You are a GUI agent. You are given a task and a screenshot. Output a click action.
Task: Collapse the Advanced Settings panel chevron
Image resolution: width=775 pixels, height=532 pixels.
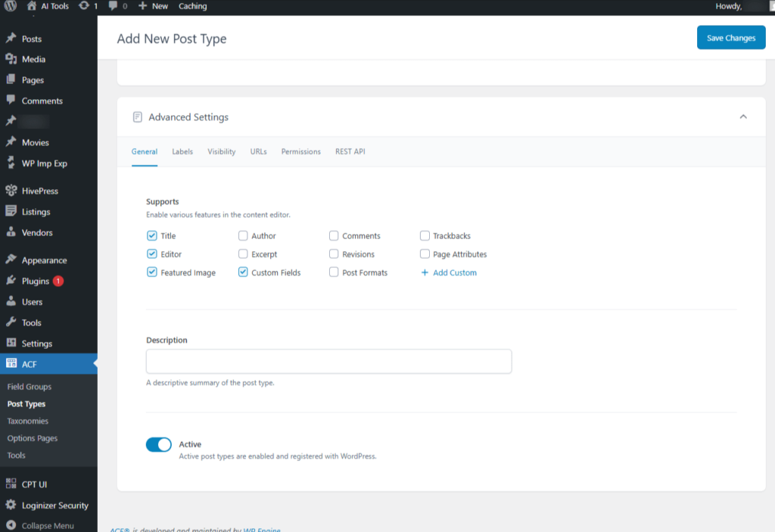click(x=743, y=117)
